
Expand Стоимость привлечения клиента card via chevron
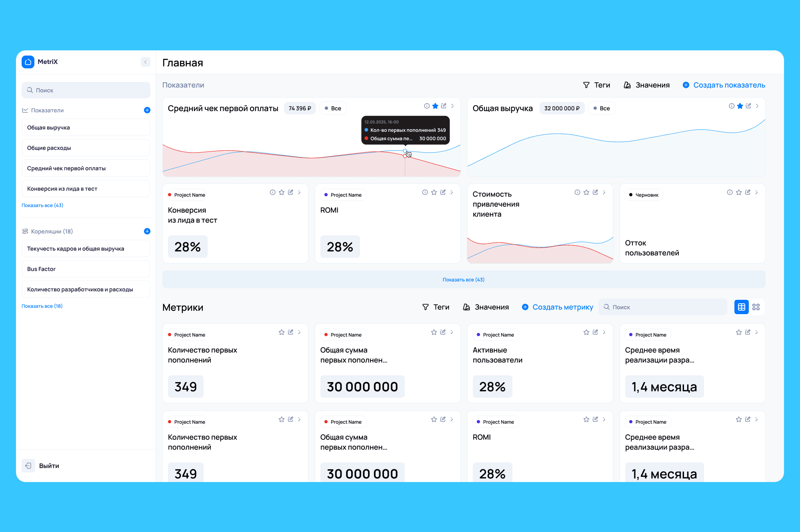pyautogui.click(x=604, y=192)
